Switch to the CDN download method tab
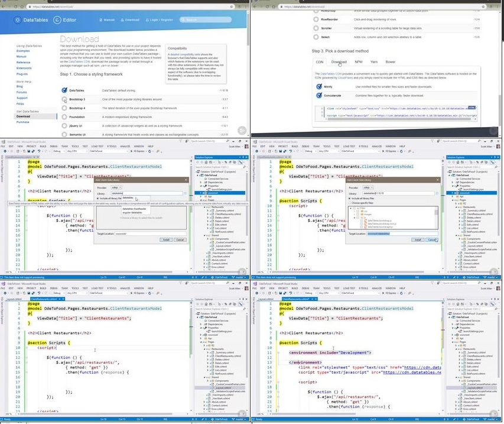This screenshot has width=504, height=424. tap(320, 62)
